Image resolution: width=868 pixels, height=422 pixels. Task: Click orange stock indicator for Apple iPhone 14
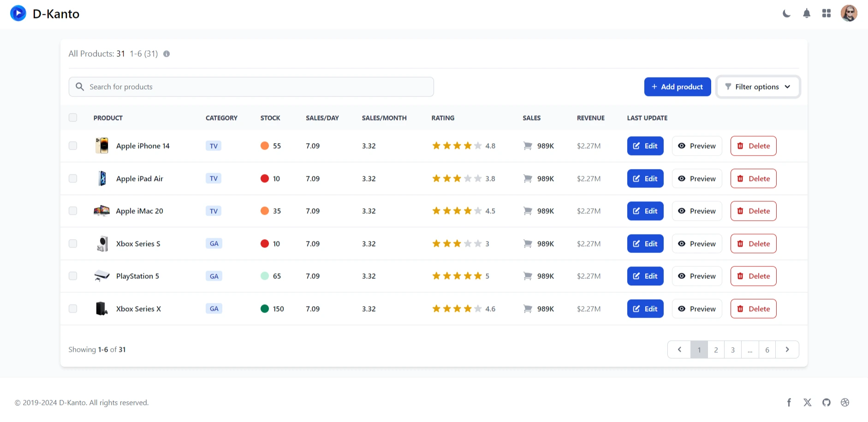click(x=265, y=146)
